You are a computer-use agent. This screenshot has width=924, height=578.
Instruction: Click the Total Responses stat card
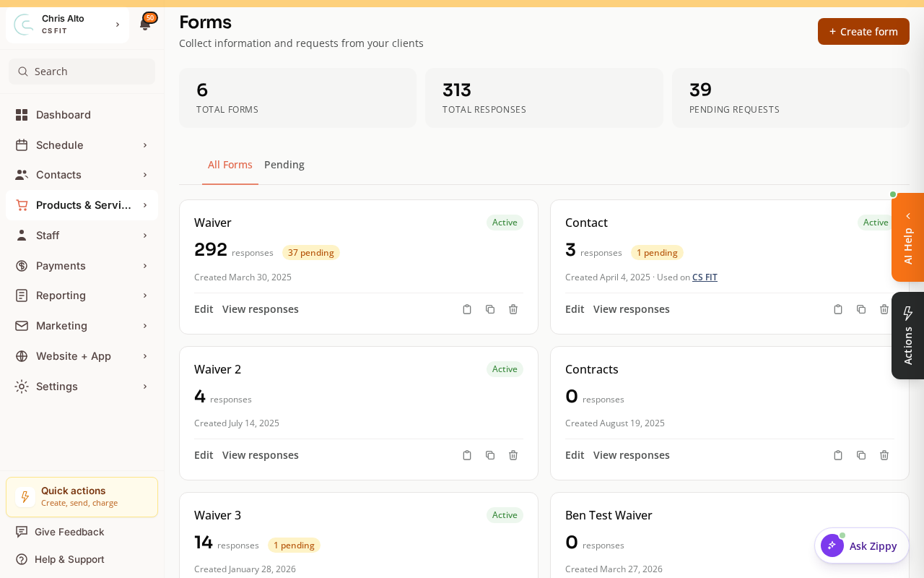[544, 98]
